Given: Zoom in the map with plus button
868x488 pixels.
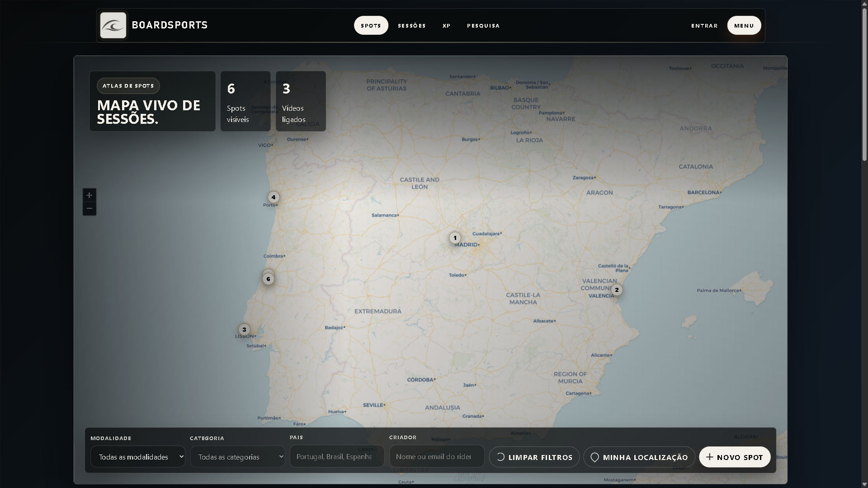Looking at the screenshot, I should tap(90, 195).
